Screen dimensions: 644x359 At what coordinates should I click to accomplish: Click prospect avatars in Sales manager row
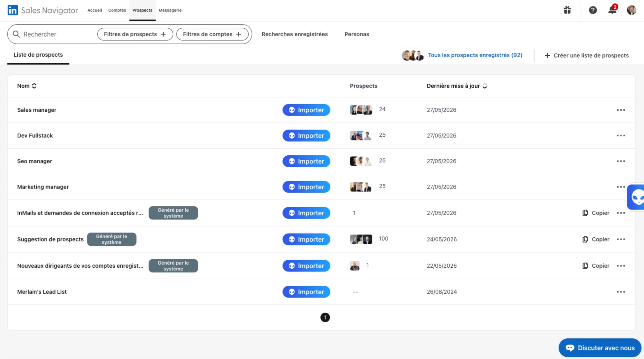click(x=361, y=110)
